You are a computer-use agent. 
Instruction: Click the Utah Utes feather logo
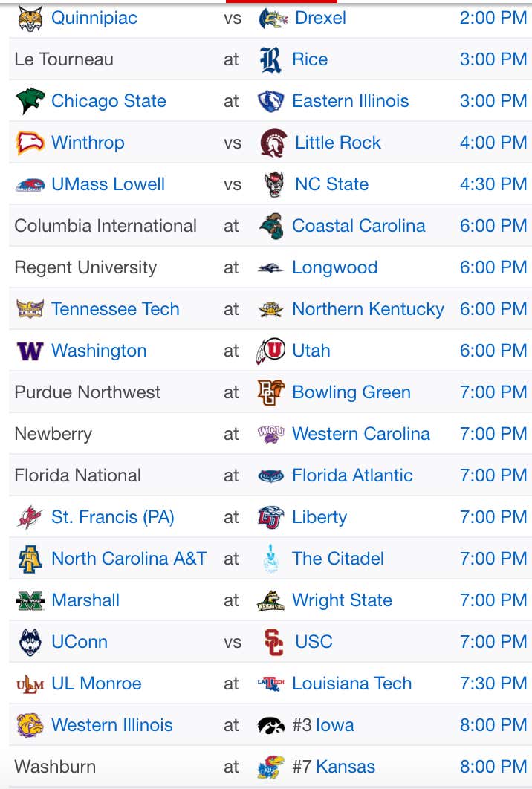270,351
